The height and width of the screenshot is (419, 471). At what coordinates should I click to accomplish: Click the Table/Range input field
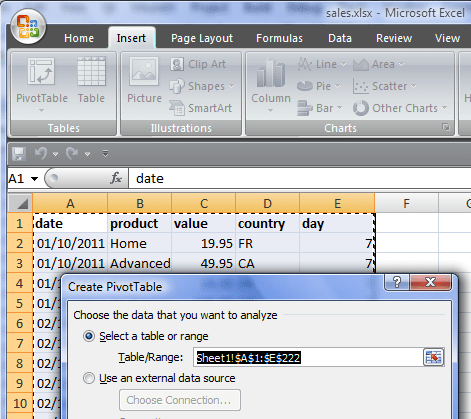pyautogui.click(x=308, y=358)
